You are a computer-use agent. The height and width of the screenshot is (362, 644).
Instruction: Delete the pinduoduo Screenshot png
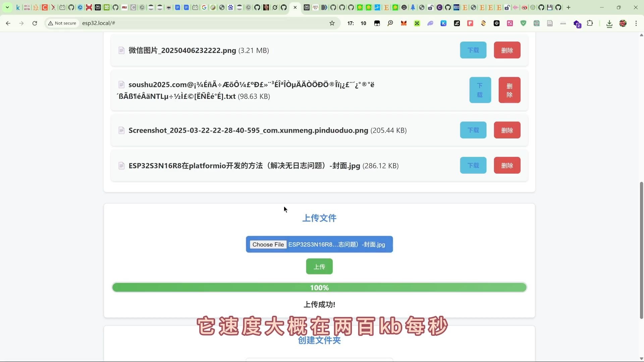(507, 130)
